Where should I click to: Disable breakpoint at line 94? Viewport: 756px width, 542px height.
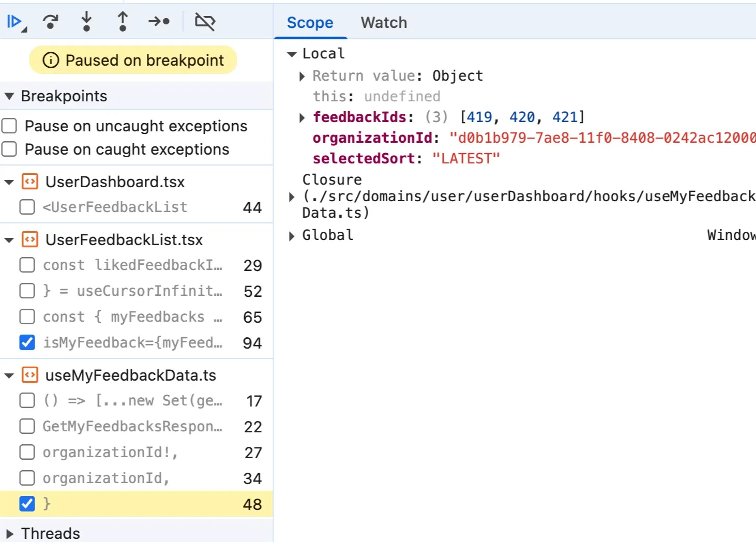(x=27, y=342)
